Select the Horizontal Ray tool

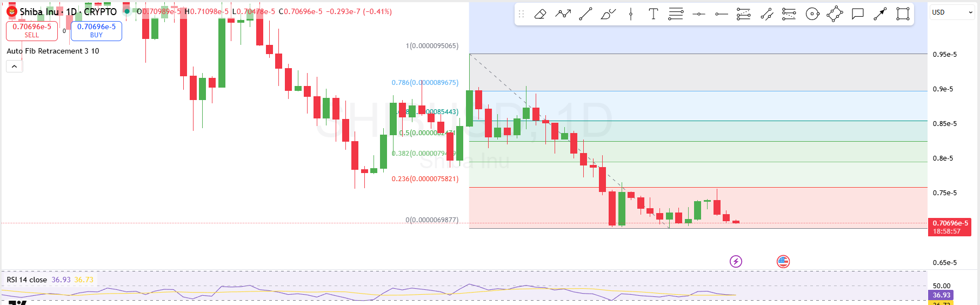[x=721, y=14]
